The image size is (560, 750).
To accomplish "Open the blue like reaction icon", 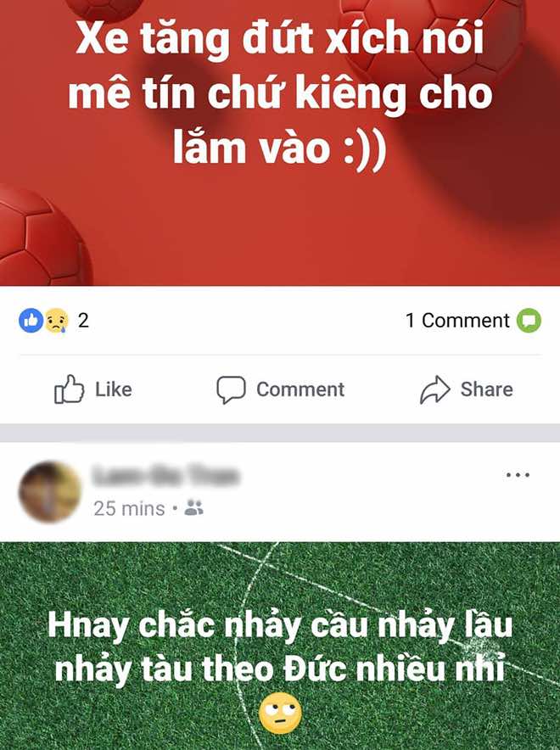I will [x=31, y=321].
